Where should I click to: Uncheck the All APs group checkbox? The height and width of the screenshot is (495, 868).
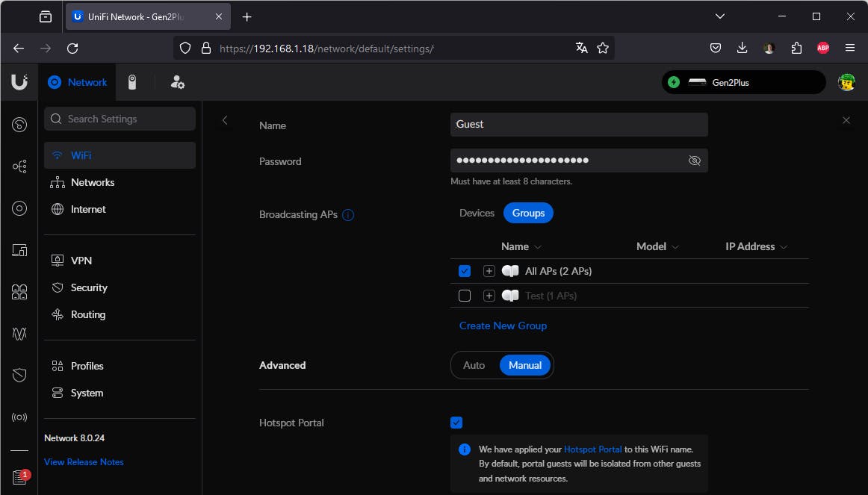pos(465,271)
